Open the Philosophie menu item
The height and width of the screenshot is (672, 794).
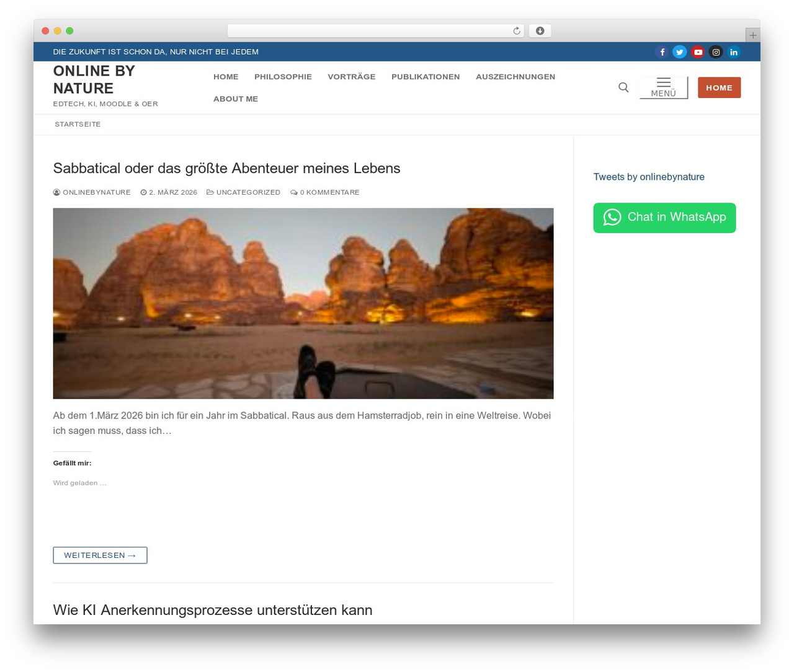point(283,77)
